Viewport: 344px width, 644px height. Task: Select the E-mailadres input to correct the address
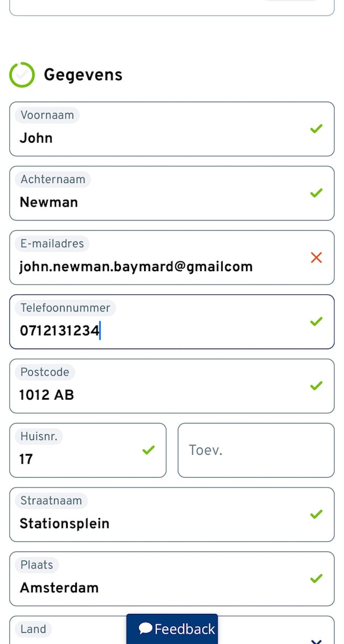pyautogui.click(x=135, y=266)
